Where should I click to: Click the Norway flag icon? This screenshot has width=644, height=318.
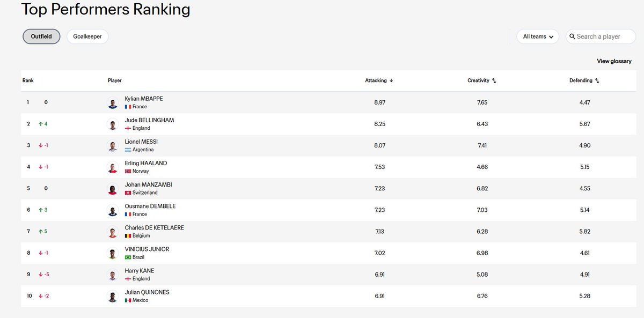pyautogui.click(x=128, y=171)
